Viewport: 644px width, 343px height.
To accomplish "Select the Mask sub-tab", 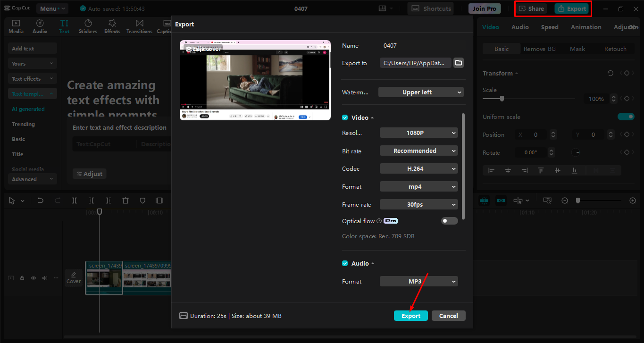I will point(577,49).
